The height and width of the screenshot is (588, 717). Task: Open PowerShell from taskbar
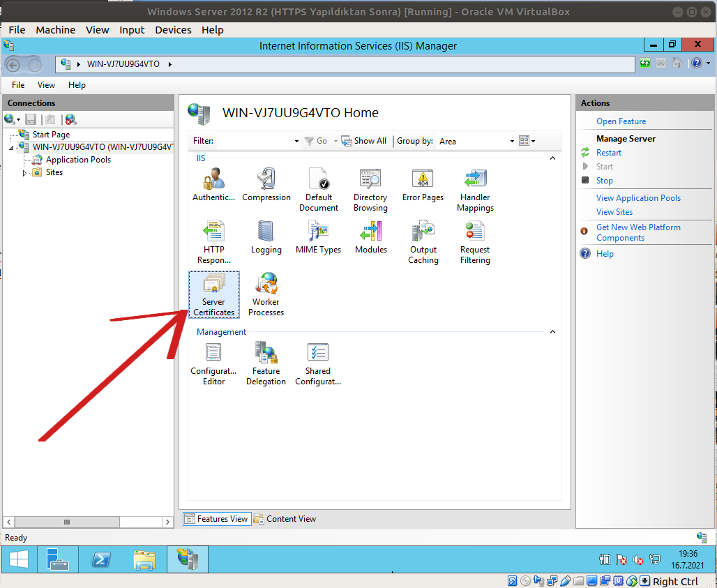[x=100, y=559]
